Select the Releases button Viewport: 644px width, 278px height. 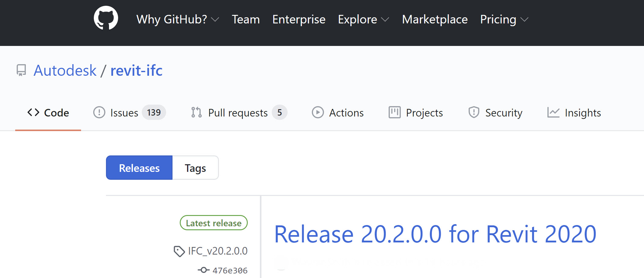(x=139, y=168)
